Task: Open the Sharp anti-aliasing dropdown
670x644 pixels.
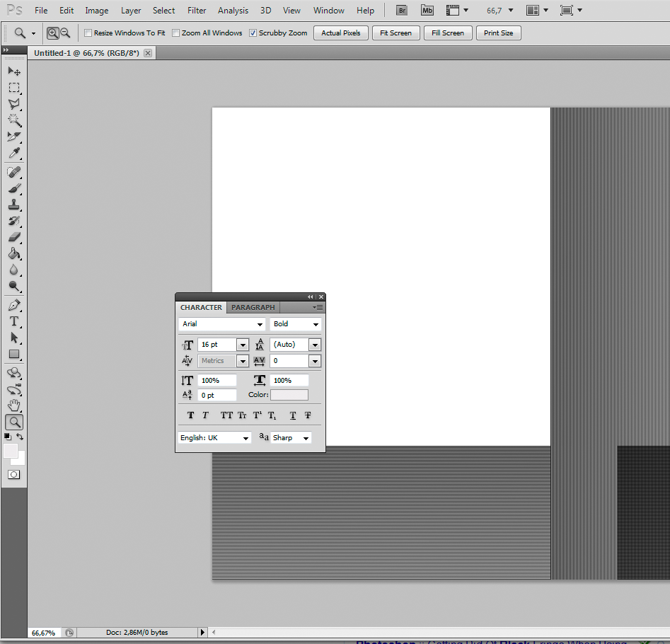Action: coord(306,438)
